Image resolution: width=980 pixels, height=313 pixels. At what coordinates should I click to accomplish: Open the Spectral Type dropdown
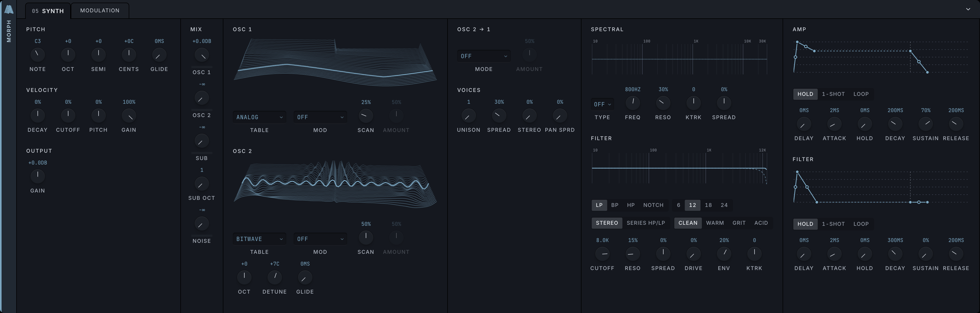tap(602, 104)
